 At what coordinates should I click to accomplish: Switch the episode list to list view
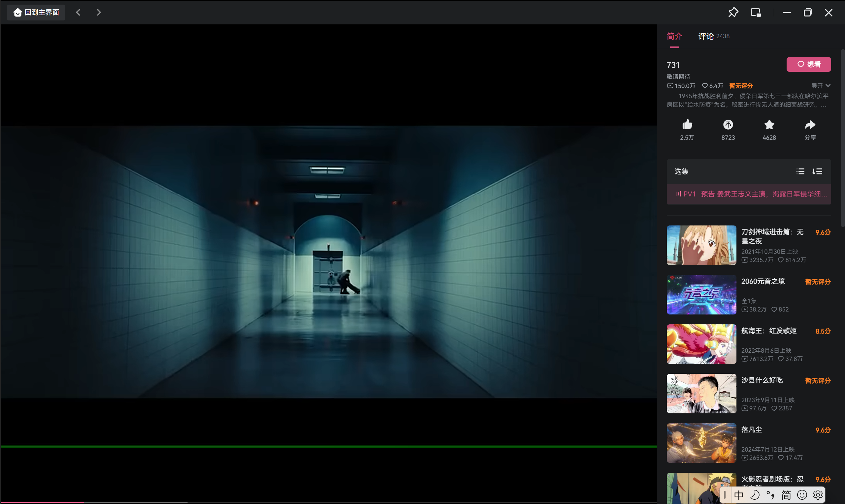tap(800, 171)
